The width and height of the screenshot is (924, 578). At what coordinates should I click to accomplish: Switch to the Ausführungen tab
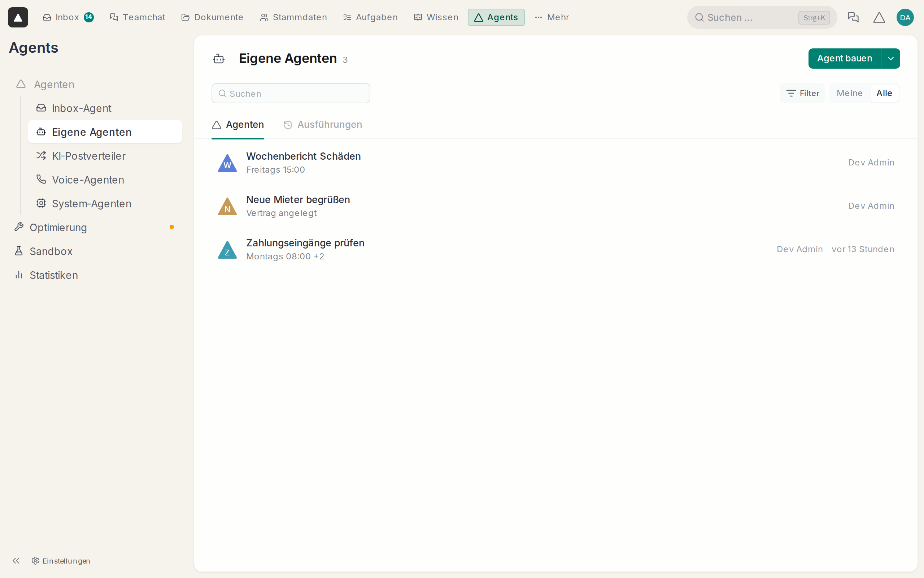pos(323,125)
